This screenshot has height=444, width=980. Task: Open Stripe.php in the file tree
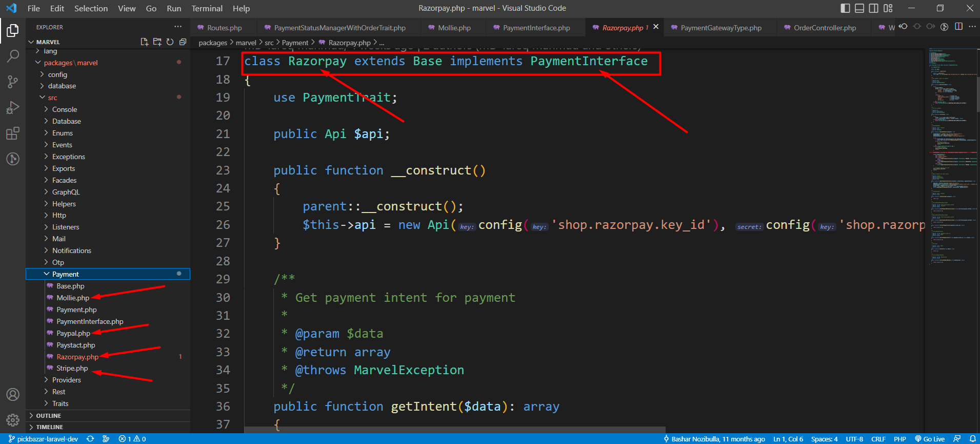pyautogui.click(x=72, y=368)
